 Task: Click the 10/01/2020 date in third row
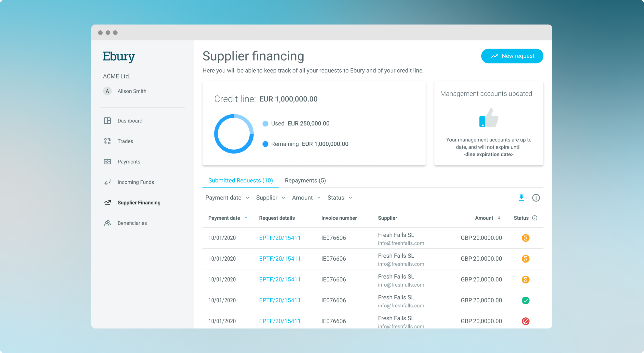(x=222, y=280)
